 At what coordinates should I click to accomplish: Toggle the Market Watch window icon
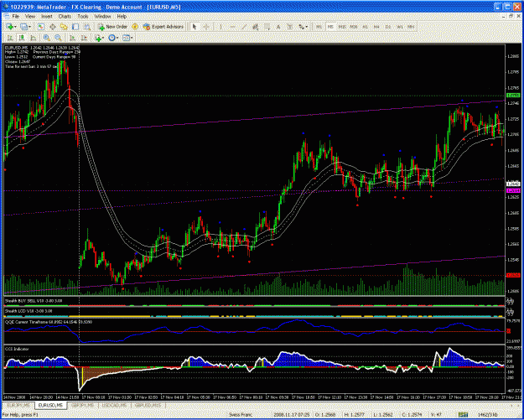point(40,27)
